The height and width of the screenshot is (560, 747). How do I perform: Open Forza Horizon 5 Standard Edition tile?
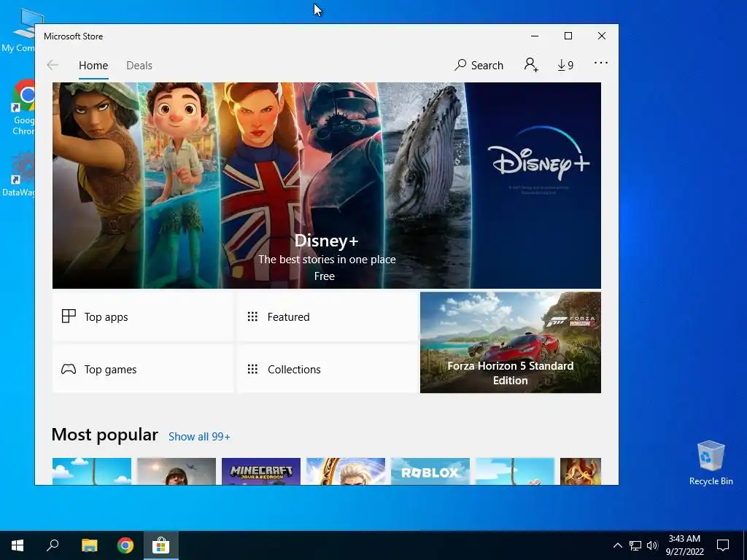point(510,343)
